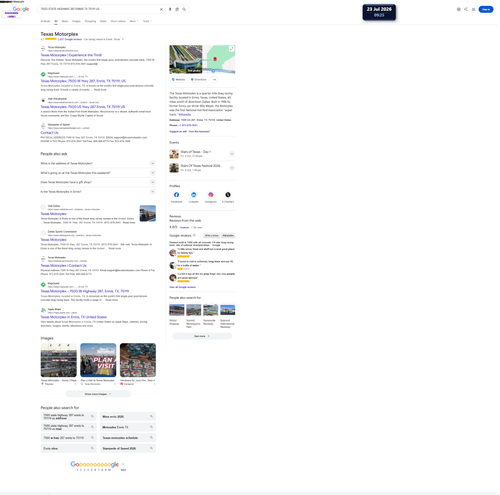Click the Google reviews count link under title
Image resolution: width=500 pixels, height=495 pixels.
pyautogui.click(x=70, y=39)
